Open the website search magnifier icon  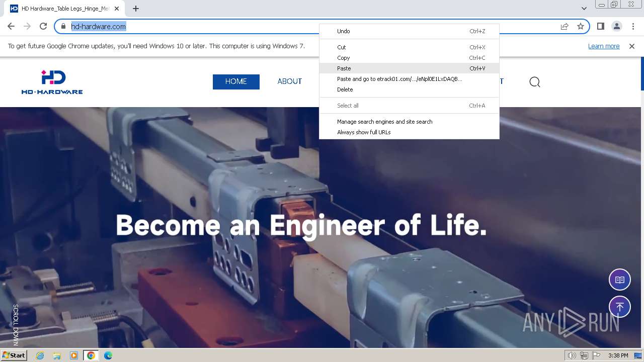tap(535, 82)
